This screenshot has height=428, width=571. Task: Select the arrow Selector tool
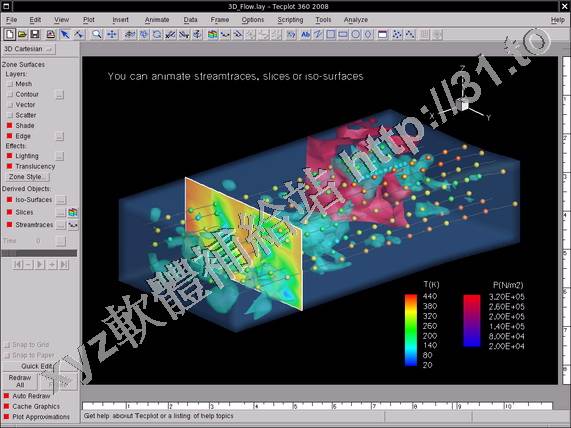(65, 35)
